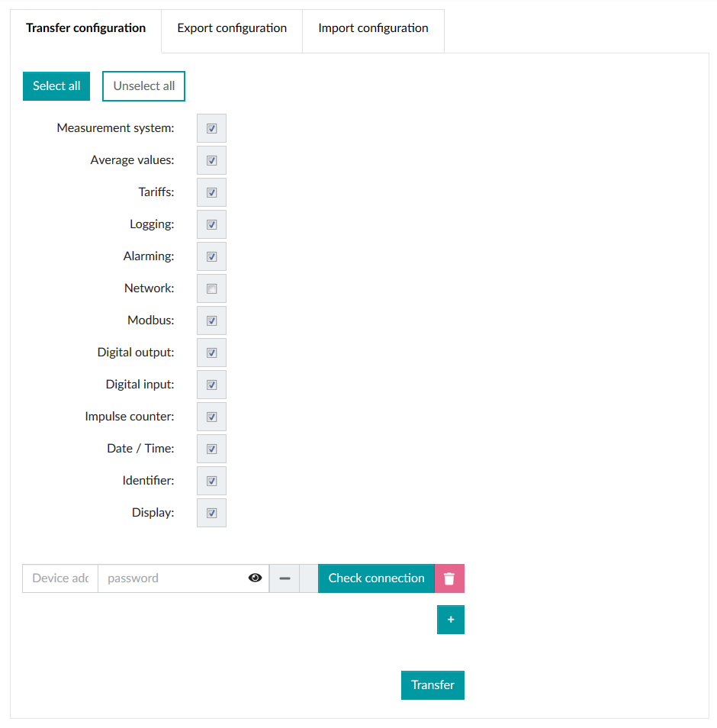This screenshot has width=717, height=728.
Task: Click the Unselect all button
Action: point(144,86)
